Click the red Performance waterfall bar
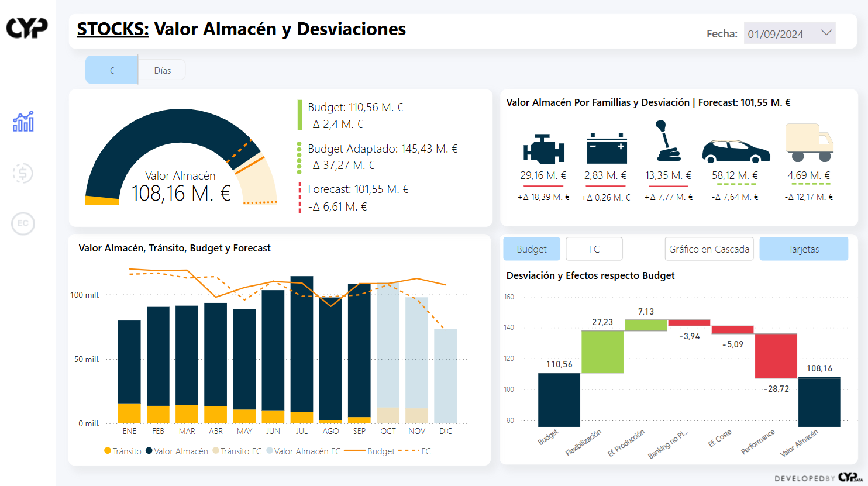This screenshot has height=486, width=868. coord(776,356)
